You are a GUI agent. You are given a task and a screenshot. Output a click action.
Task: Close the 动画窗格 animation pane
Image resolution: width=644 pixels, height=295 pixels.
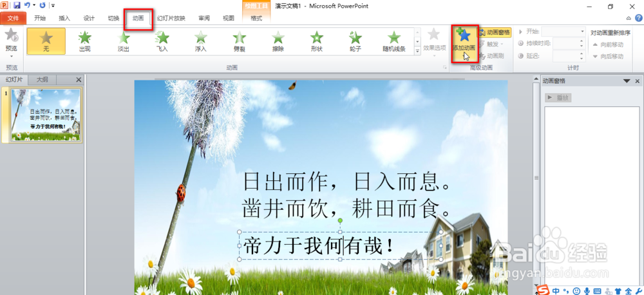[x=638, y=81]
